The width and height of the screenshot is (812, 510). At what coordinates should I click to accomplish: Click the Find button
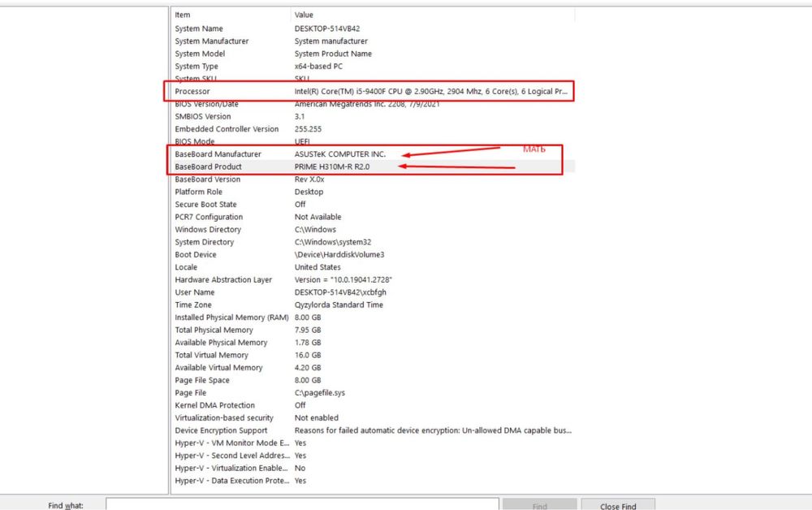[540, 505]
